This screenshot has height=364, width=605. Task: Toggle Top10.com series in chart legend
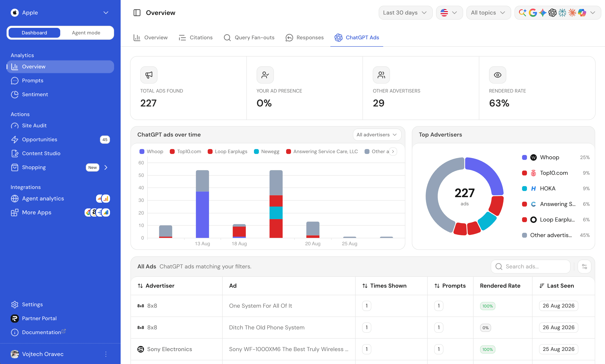pos(186,151)
